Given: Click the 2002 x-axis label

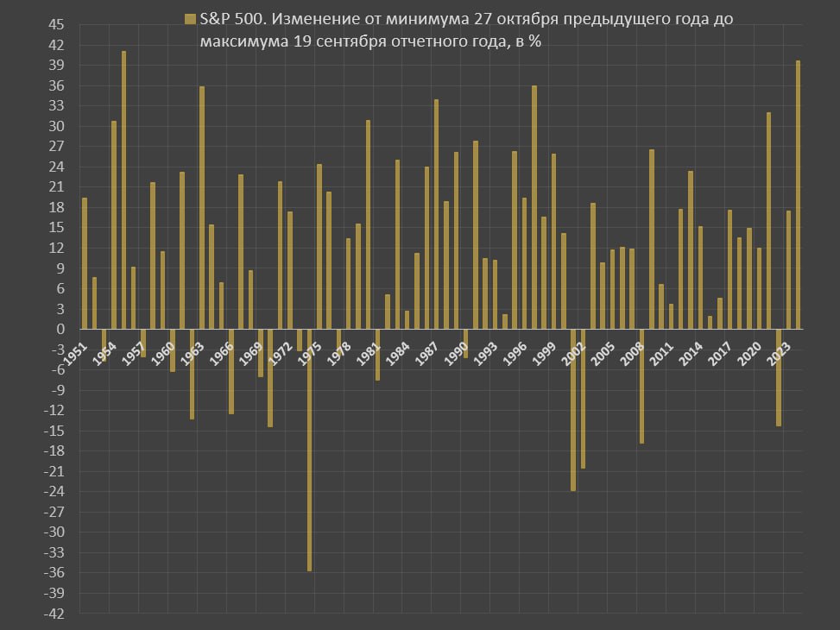Looking at the screenshot, I should [573, 353].
